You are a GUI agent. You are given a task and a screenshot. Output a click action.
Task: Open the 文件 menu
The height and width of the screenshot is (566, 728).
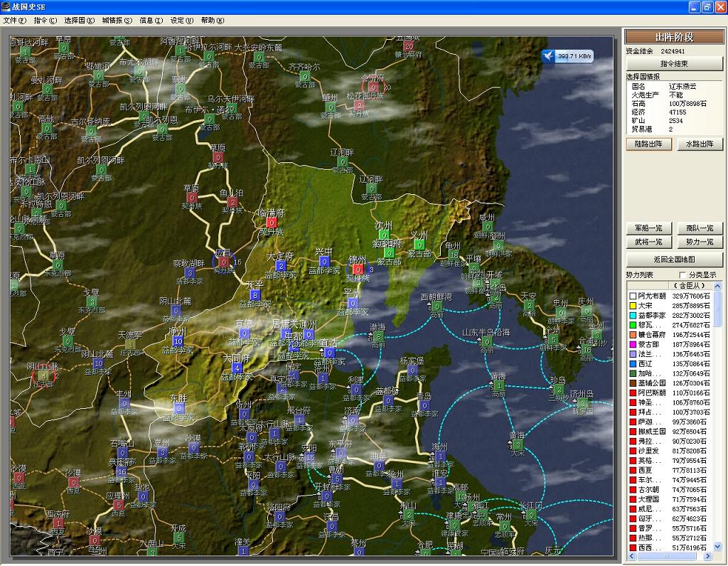[x=14, y=21]
